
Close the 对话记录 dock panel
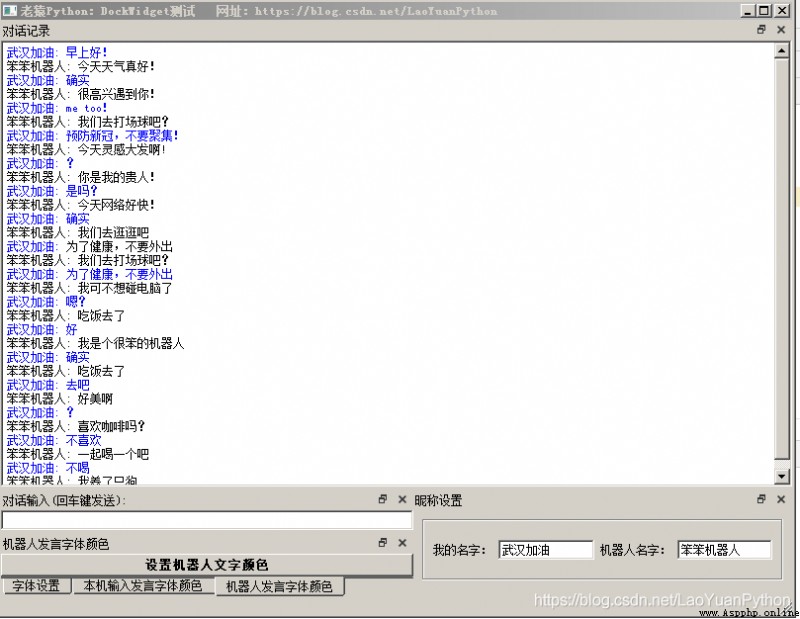[x=781, y=30]
